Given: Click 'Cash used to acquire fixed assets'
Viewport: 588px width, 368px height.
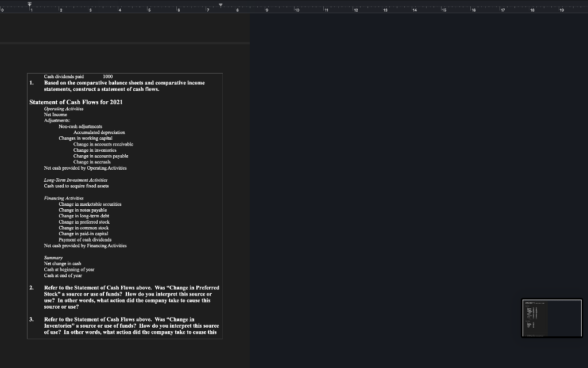Looking at the screenshot, I should point(76,186).
